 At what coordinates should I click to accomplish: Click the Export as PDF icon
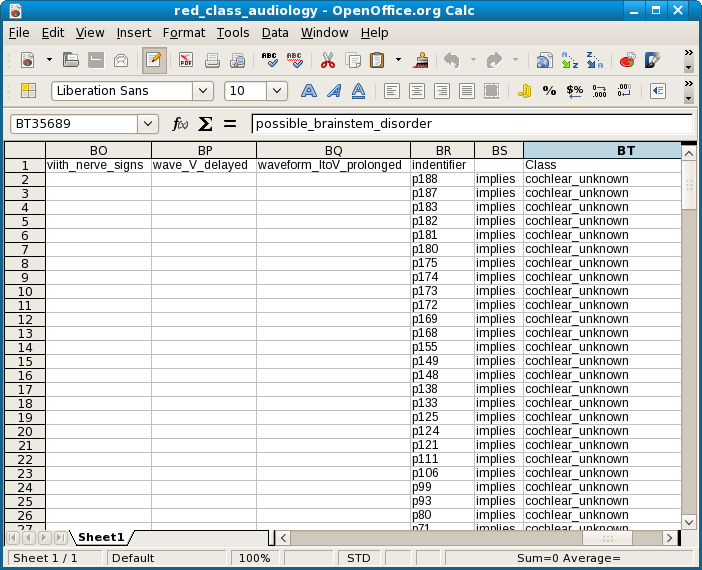pos(186,60)
